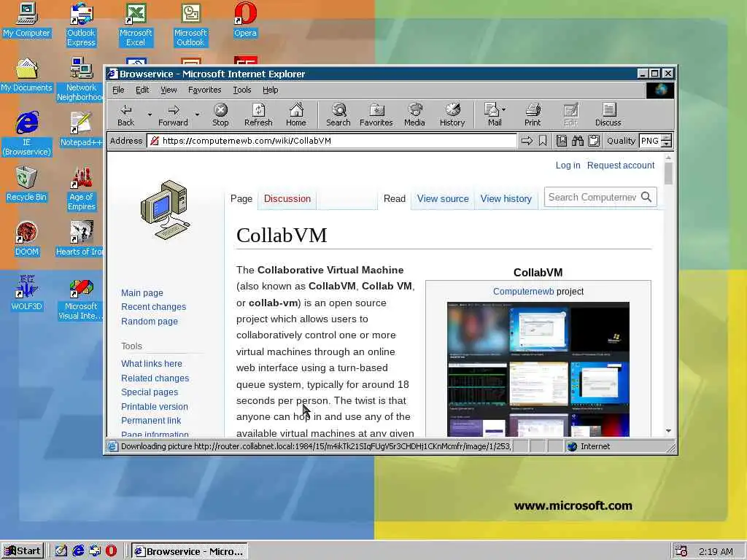Open the bookmarks book icon in Browservice bar

click(562, 141)
